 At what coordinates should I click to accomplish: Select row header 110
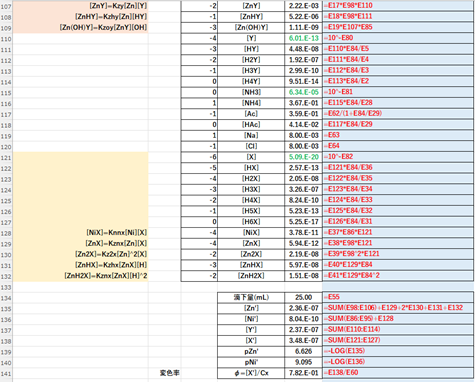[x=6, y=39]
